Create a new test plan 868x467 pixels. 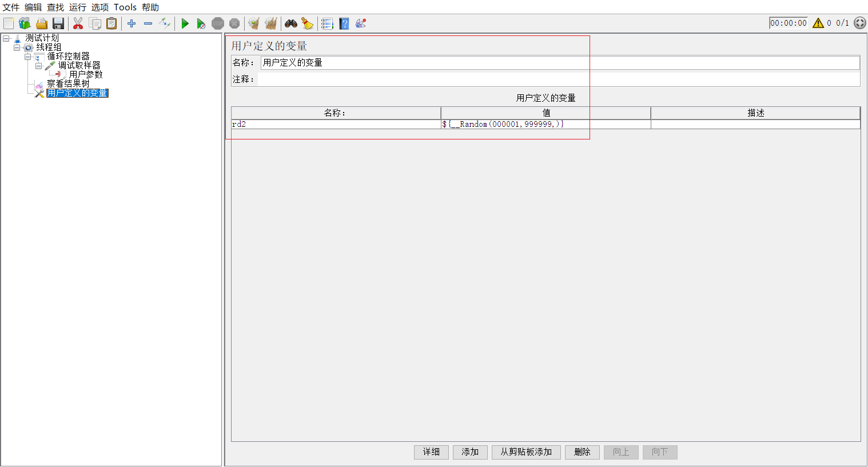click(9, 23)
